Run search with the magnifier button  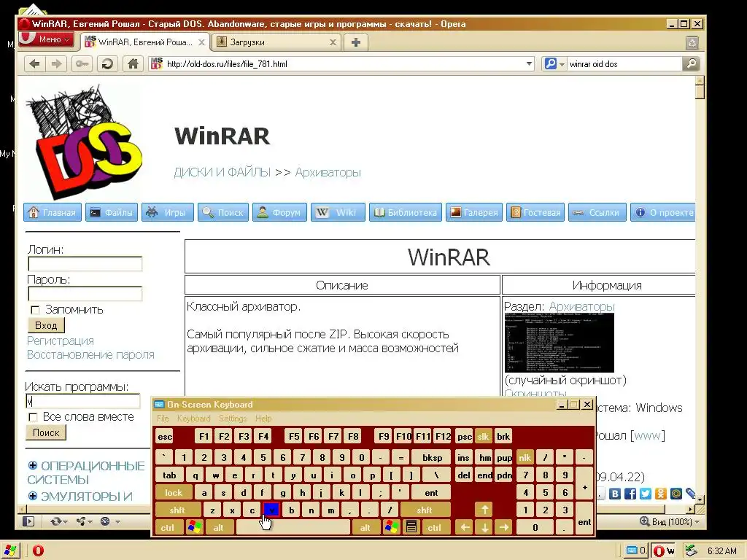click(692, 64)
